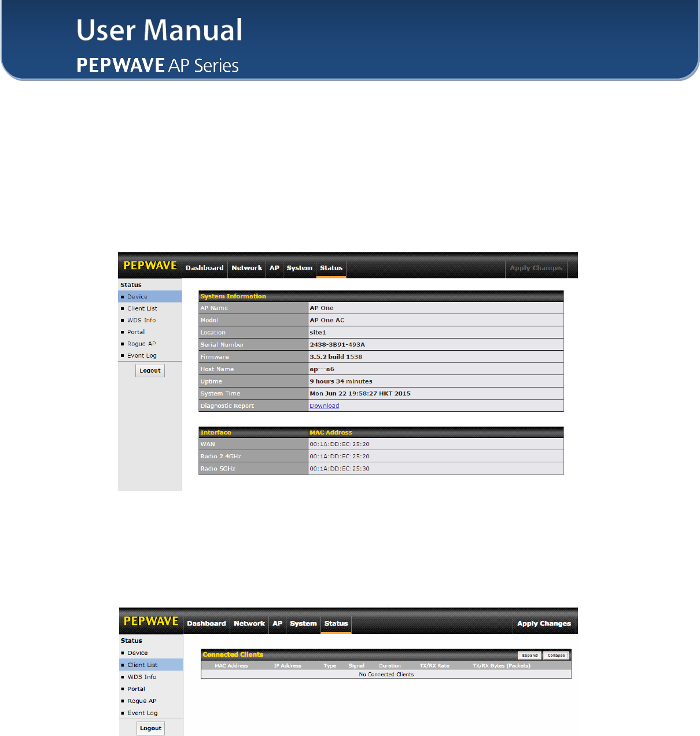This screenshot has width=700, height=736.
Task: Open AP tab in the Connected Clients screenshot
Action: 278,624
